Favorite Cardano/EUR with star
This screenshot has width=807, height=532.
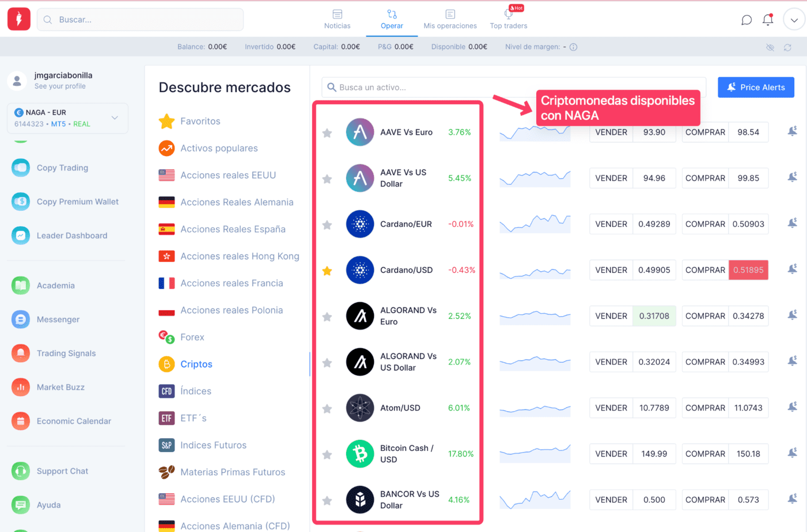(x=327, y=225)
